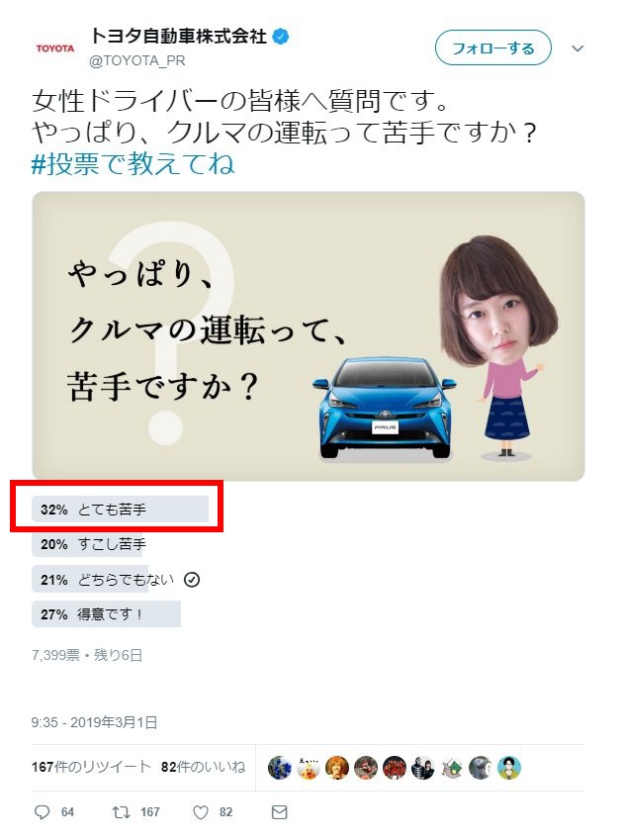The width and height of the screenshot is (622, 840).
Task: Select poll option すこし苦手
Action: tap(89, 544)
